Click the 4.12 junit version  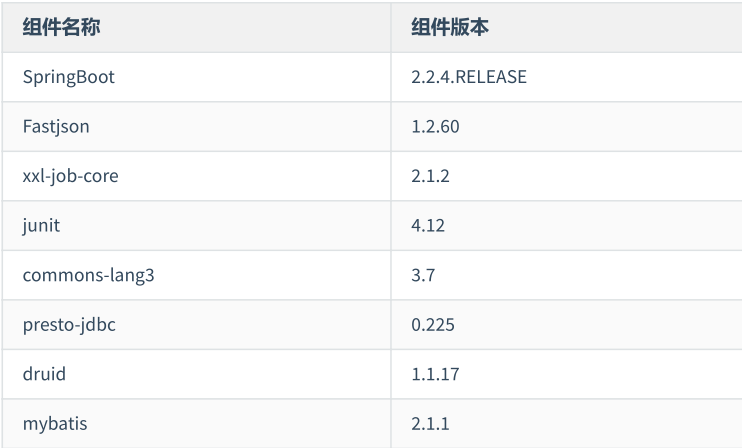[x=427, y=226]
